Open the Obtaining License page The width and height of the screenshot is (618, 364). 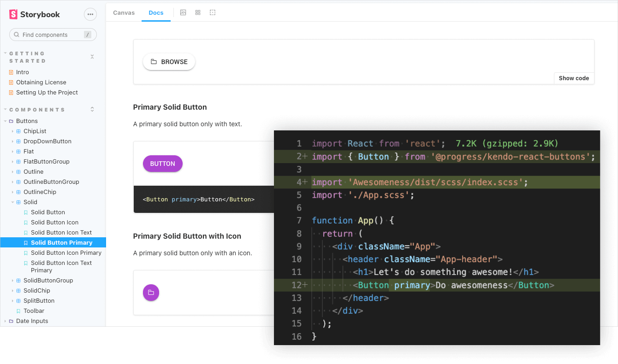pos(41,82)
